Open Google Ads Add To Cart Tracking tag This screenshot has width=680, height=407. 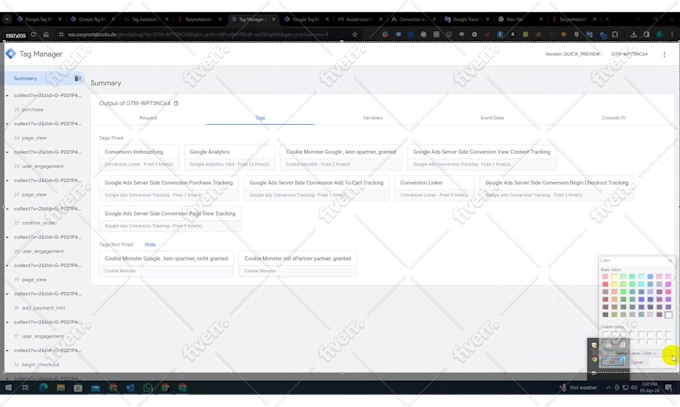click(x=317, y=188)
